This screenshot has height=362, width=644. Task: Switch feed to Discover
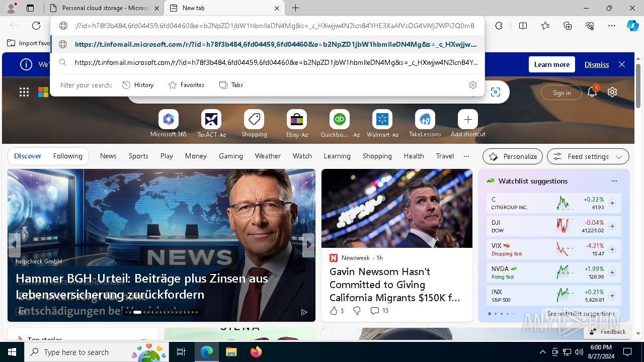(28, 156)
